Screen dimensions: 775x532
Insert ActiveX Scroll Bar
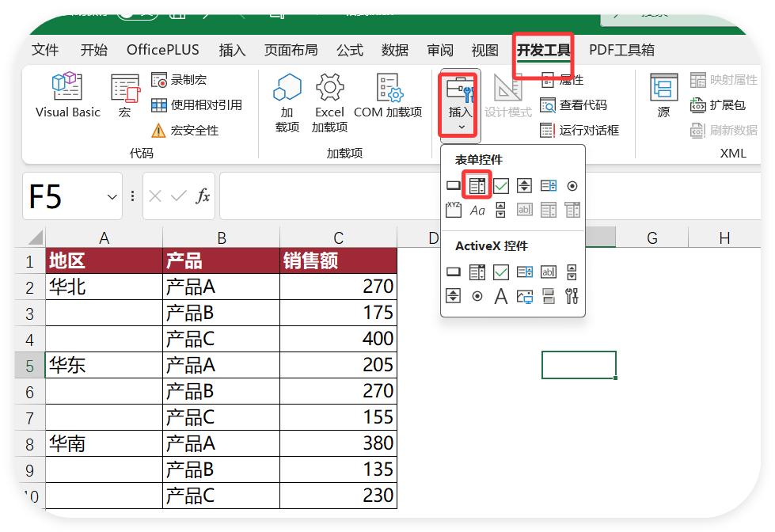pos(572,272)
